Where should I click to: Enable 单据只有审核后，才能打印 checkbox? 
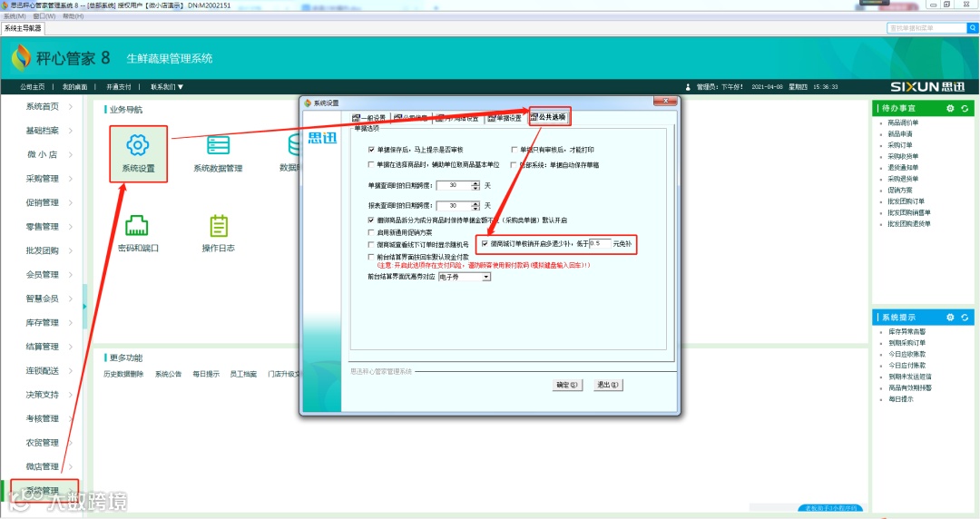(x=514, y=150)
